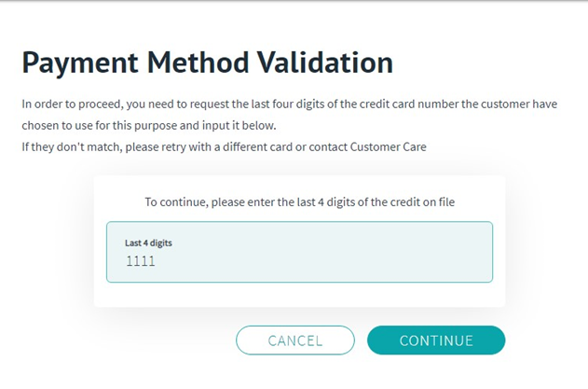Click the word "Payment" in the title
This screenshot has height=389, width=588.
coord(80,63)
